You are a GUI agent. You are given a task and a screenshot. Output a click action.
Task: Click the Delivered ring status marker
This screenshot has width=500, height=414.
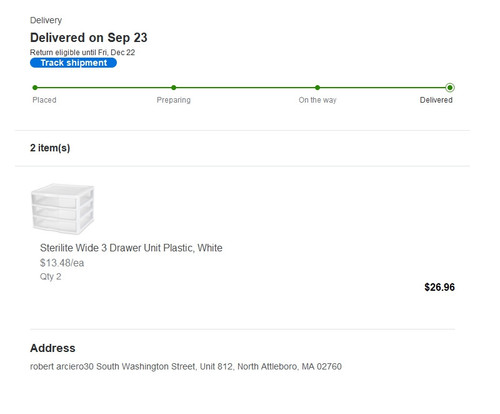pos(450,88)
